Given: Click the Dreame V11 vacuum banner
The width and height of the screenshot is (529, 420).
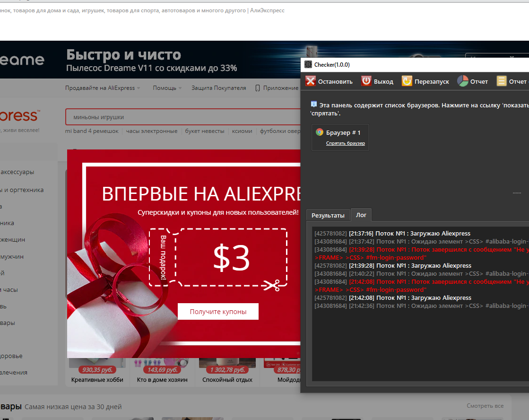Looking at the screenshot, I should pos(150,60).
